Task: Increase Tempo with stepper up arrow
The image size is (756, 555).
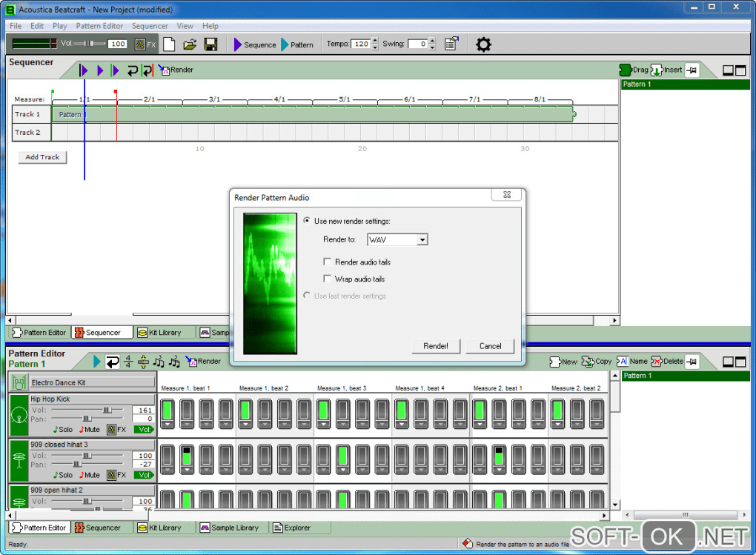Action: (376, 41)
